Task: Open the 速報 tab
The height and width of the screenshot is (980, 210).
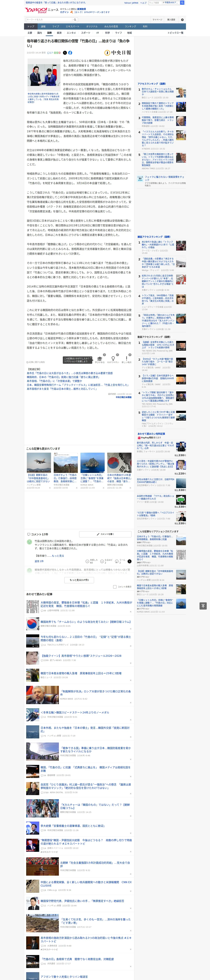Action: tap(43, 27)
